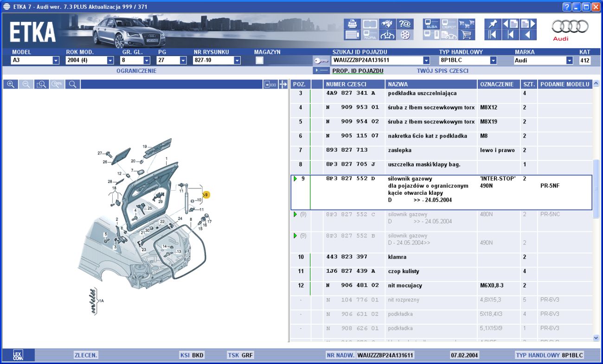The height and width of the screenshot is (364, 603).
Task: Click the zoom in magnifier
Action: pyautogui.click(x=10, y=84)
